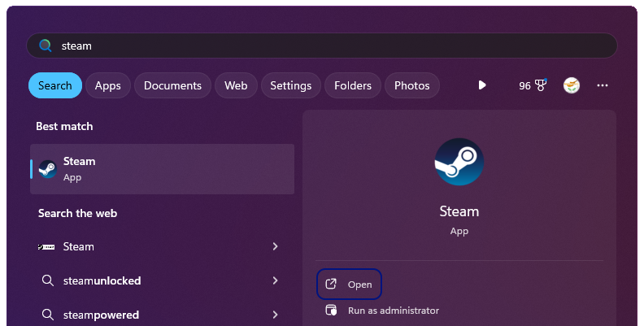
Task: Show more filters with the play arrow
Action: pos(482,85)
